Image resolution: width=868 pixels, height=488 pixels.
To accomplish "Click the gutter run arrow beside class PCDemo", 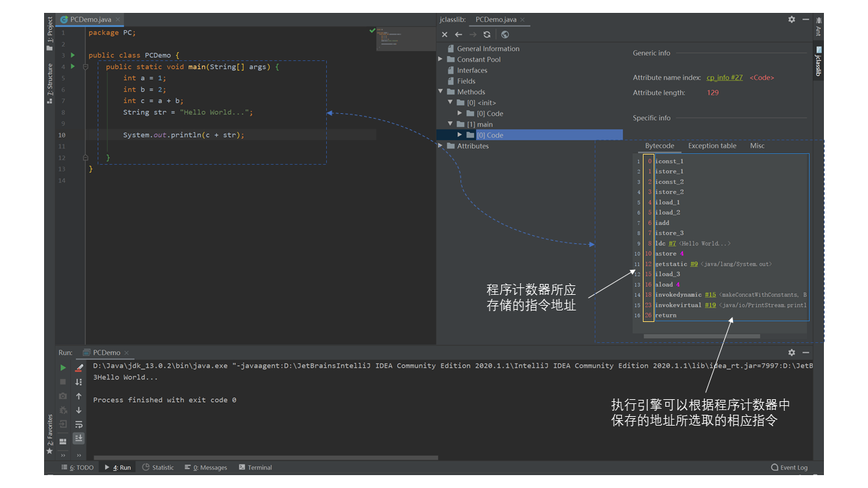I will click(x=73, y=55).
